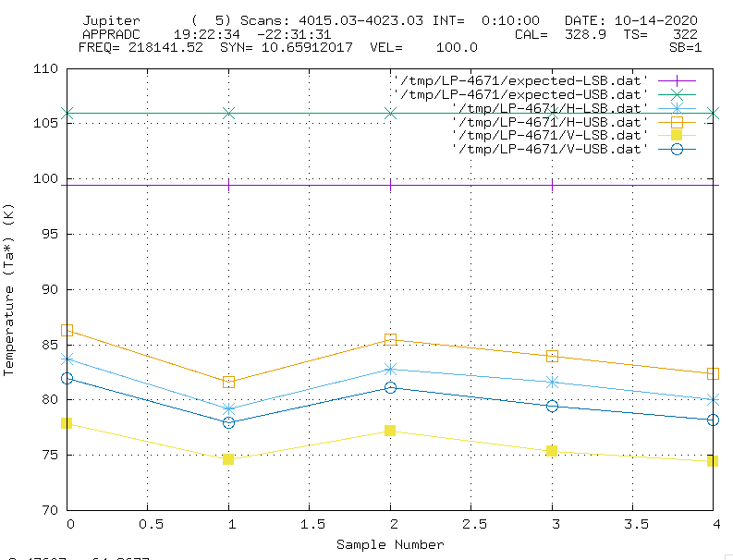This screenshot has width=733, height=560.
Task: Pick the H-LSB asterisk point at sample 3
Action: point(552,383)
